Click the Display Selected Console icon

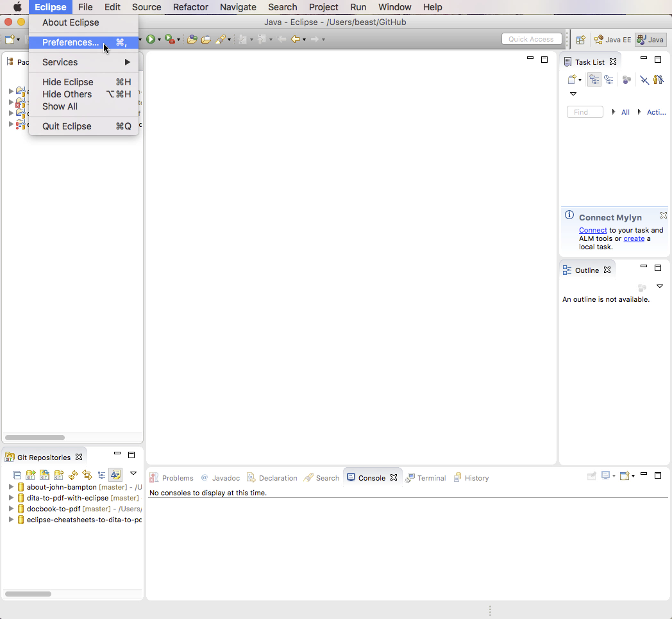point(605,475)
